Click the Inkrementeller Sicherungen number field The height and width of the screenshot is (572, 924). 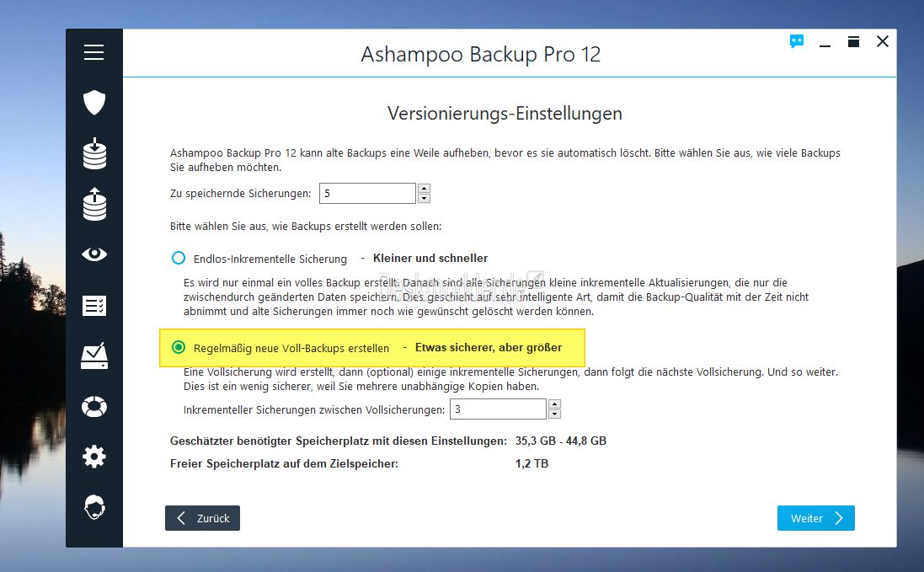(498, 409)
